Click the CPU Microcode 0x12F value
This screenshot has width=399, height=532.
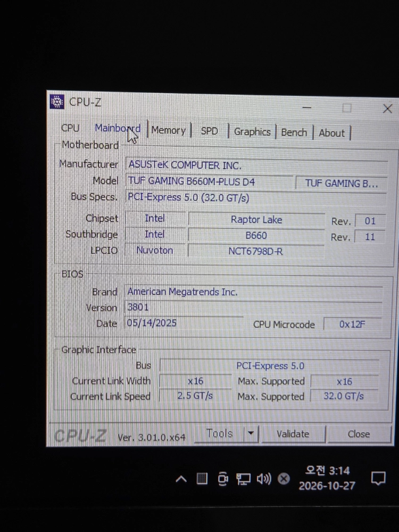pos(353,325)
